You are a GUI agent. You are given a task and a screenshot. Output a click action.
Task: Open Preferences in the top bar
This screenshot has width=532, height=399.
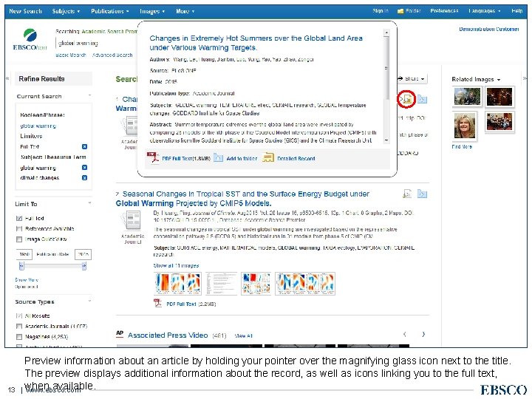(444, 11)
